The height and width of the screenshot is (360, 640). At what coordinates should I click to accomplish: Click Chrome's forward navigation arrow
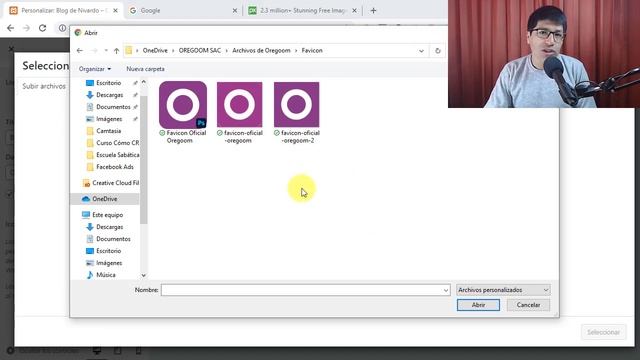(x=27, y=28)
